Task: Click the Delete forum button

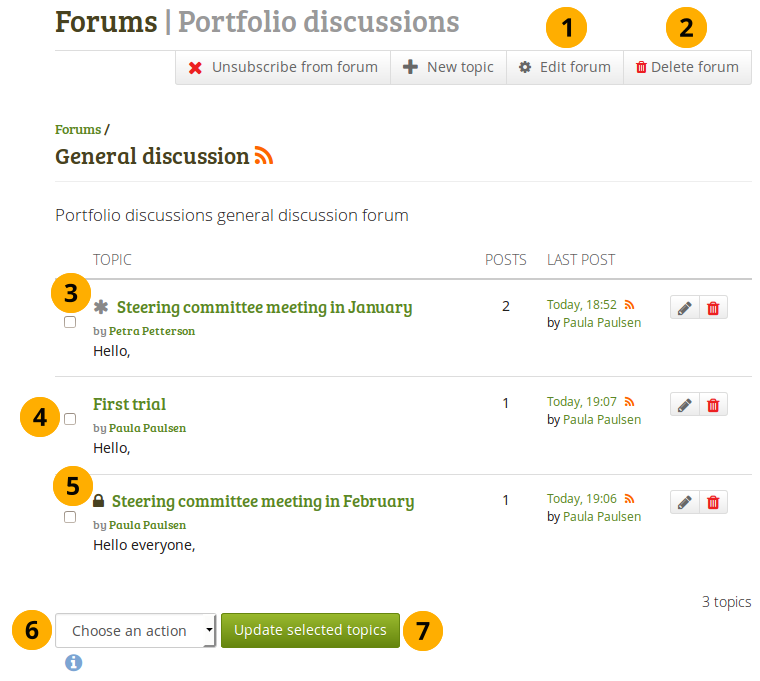Action: tap(687, 67)
